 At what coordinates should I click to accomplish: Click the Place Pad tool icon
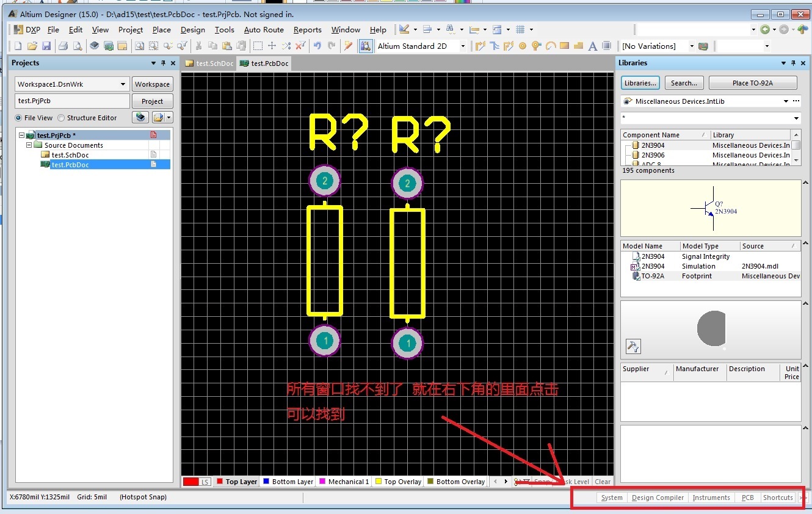523,46
